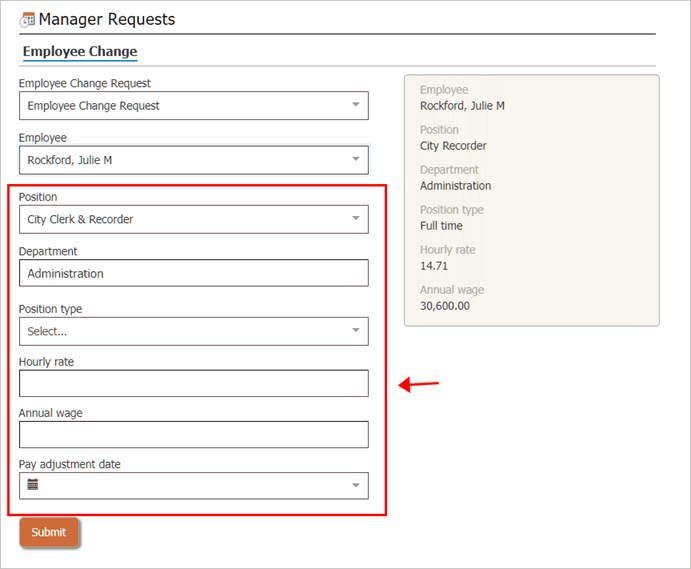Click City Recorder value in the summary panel

coord(453,146)
